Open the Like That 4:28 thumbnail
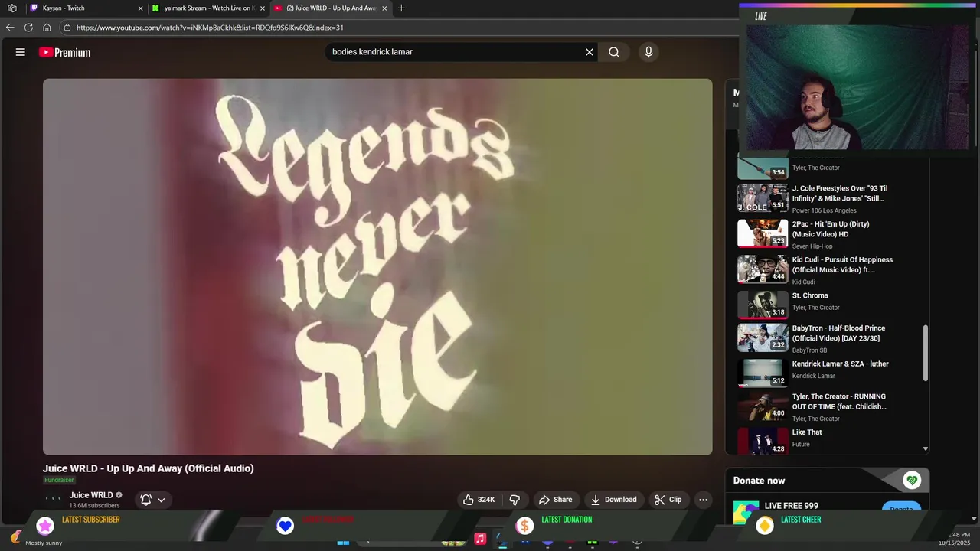This screenshot has height=551, width=980. pos(763,441)
